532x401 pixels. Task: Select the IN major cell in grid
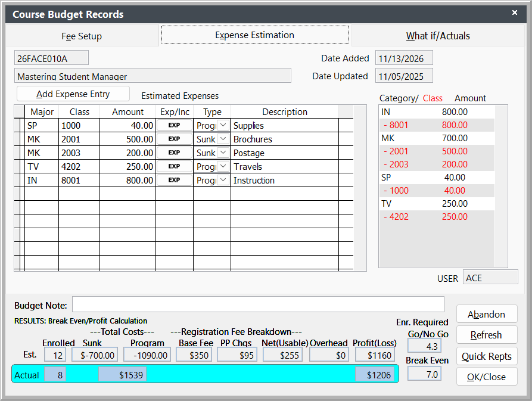pos(42,180)
